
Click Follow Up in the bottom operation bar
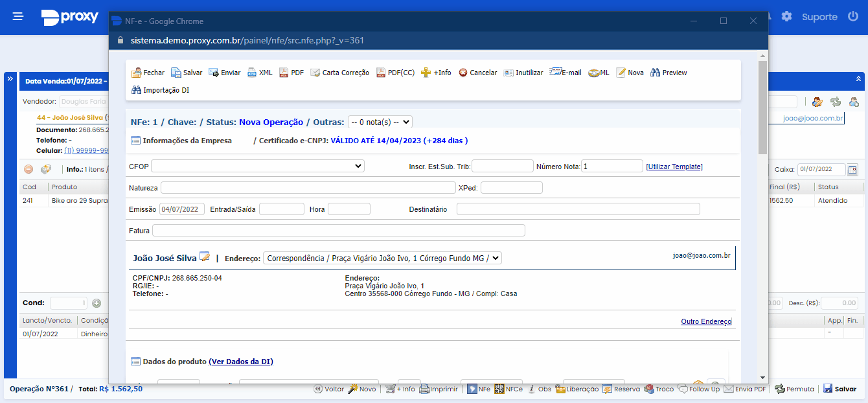(699, 389)
